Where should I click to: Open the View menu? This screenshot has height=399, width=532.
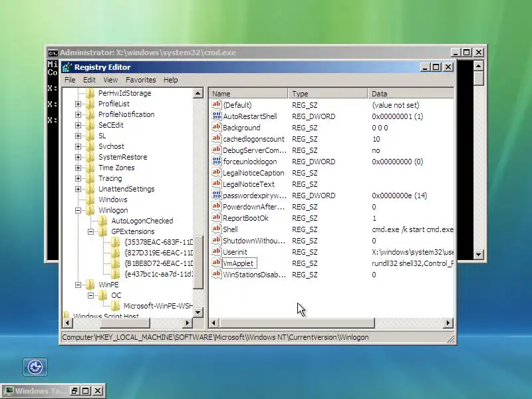tap(110, 80)
